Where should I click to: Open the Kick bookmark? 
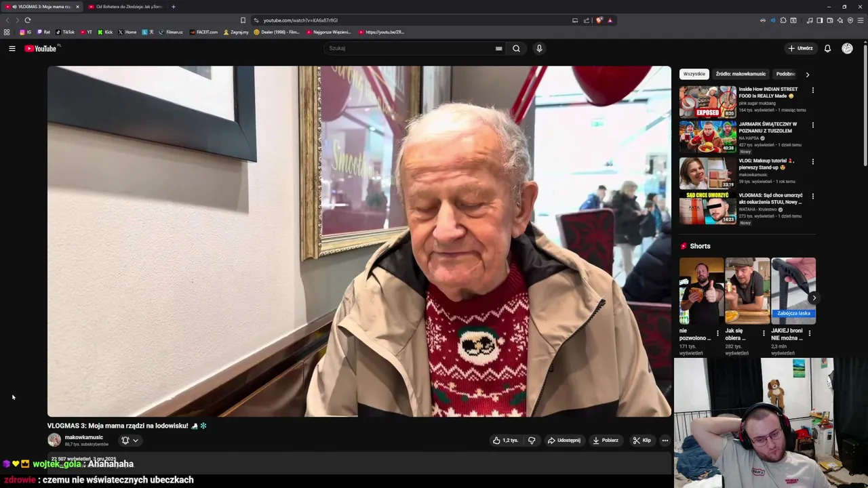[x=105, y=32]
